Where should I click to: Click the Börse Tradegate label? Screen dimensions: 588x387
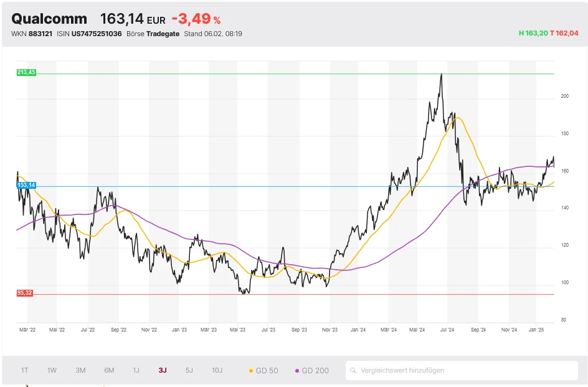pos(153,34)
